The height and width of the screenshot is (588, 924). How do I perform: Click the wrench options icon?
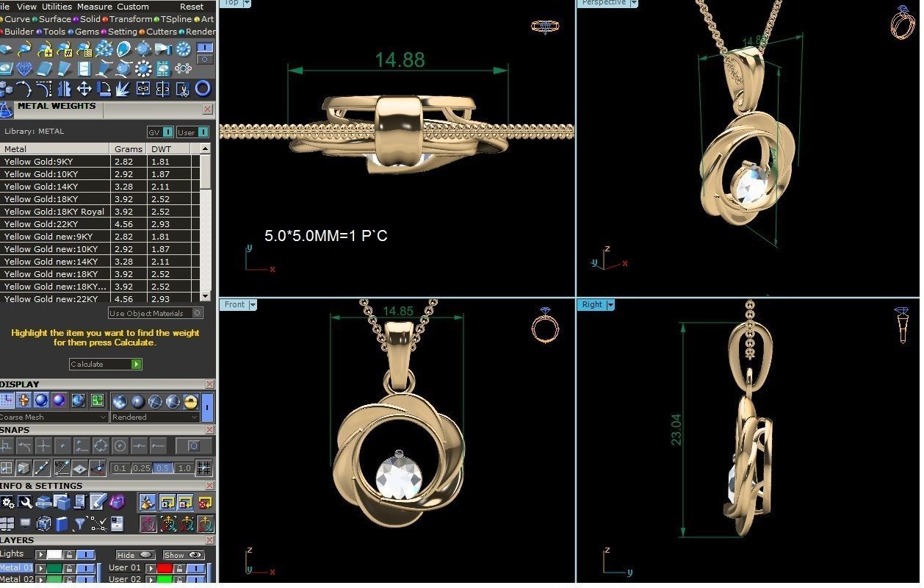tap(25, 502)
